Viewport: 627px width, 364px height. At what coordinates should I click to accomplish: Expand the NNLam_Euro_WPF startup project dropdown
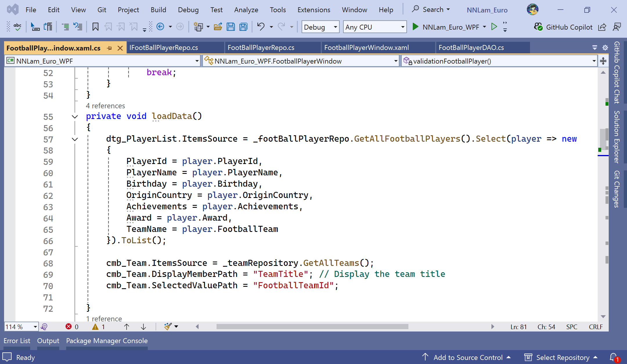(484, 27)
